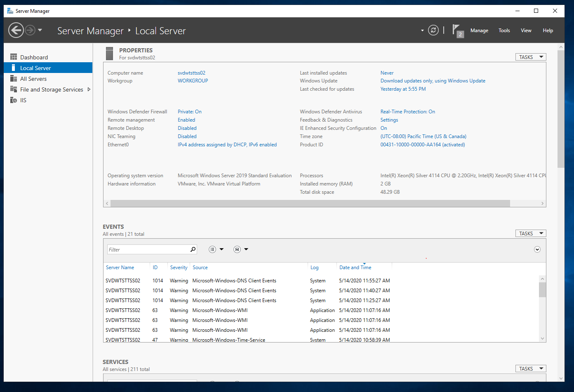Sort events by the Severity column
Screen dimensions: 574x392
179,268
